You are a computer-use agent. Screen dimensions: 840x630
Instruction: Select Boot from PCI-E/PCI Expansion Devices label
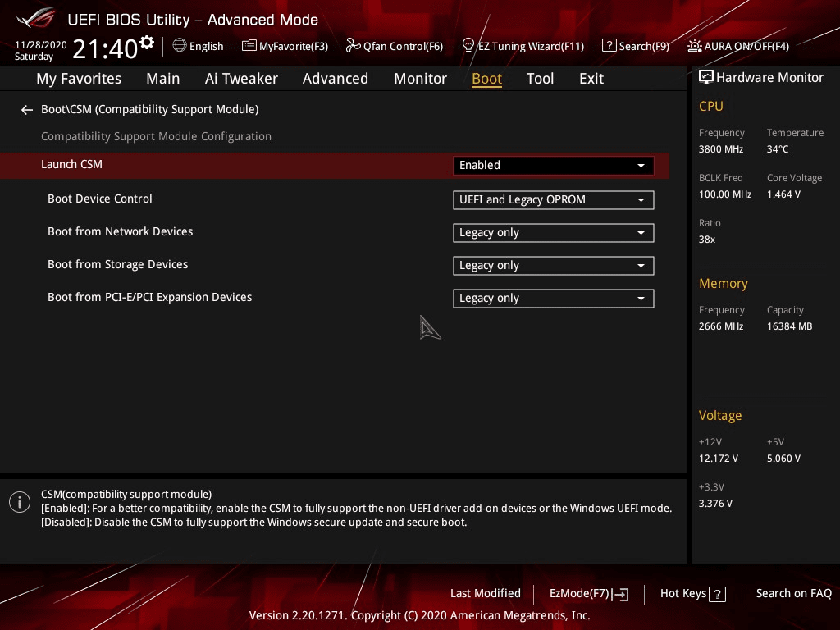point(149,297)
